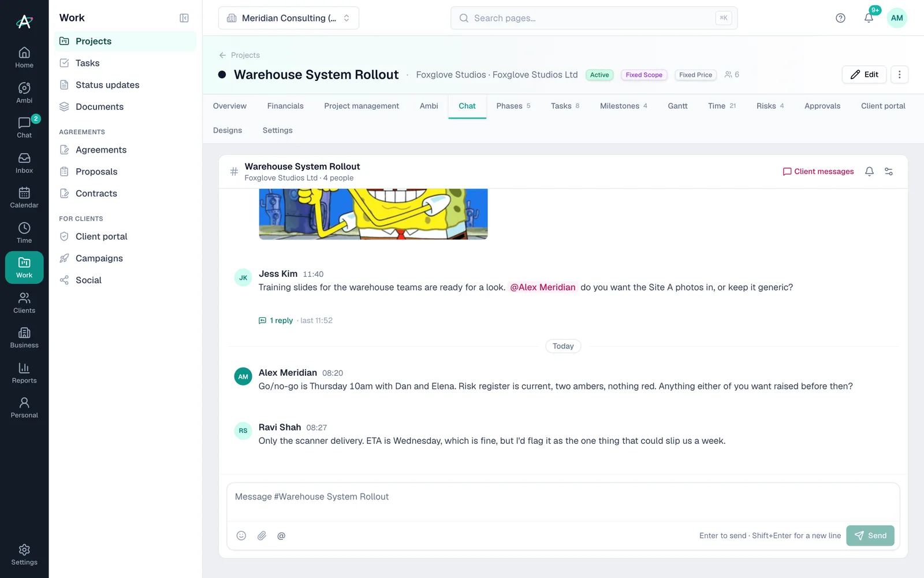Open chat channel settings sliders icon

(x=889, y=172)
